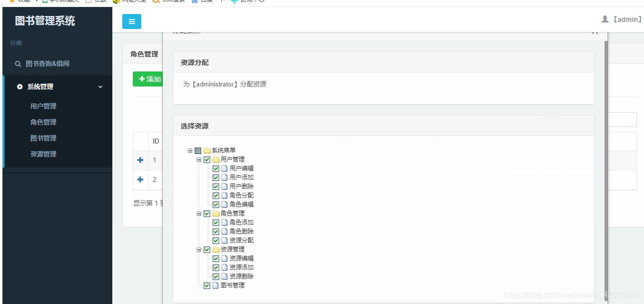Screen dimensions: 644x304
Task: Uncheck the 角色编辑 checkbox
Action: pos(216,204)
